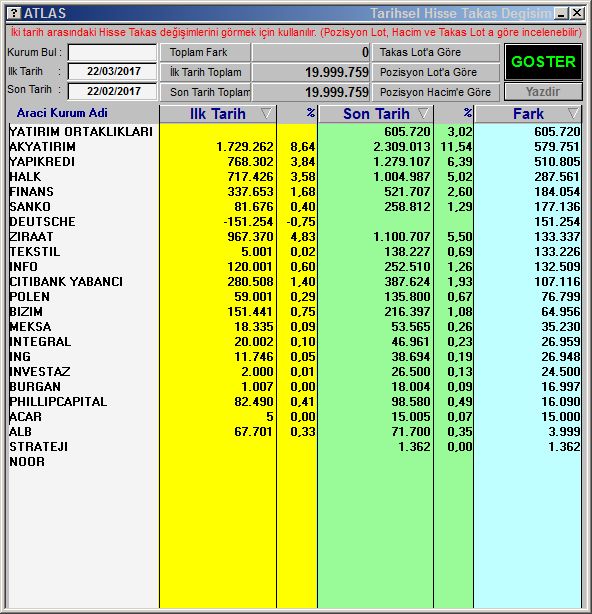The height and width of the screenshot is (614, 592).
Task: Click DEUTSCHE Ilk Tarih value -151.254
Action: (x=248, y=222)
